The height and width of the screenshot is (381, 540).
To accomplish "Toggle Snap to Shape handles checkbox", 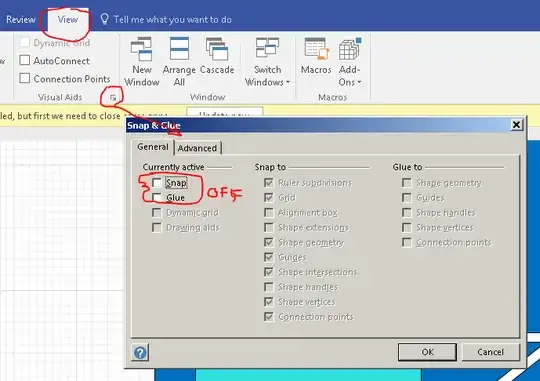I will point(269,287).
